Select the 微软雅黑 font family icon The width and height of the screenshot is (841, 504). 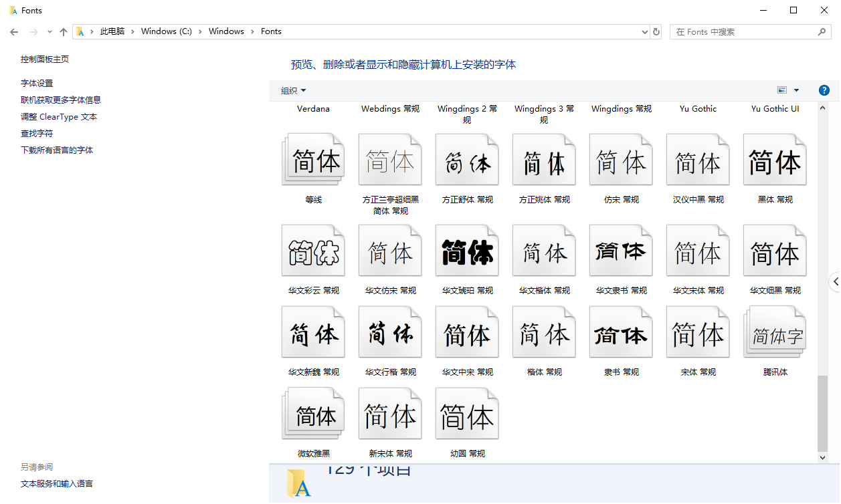313,414
